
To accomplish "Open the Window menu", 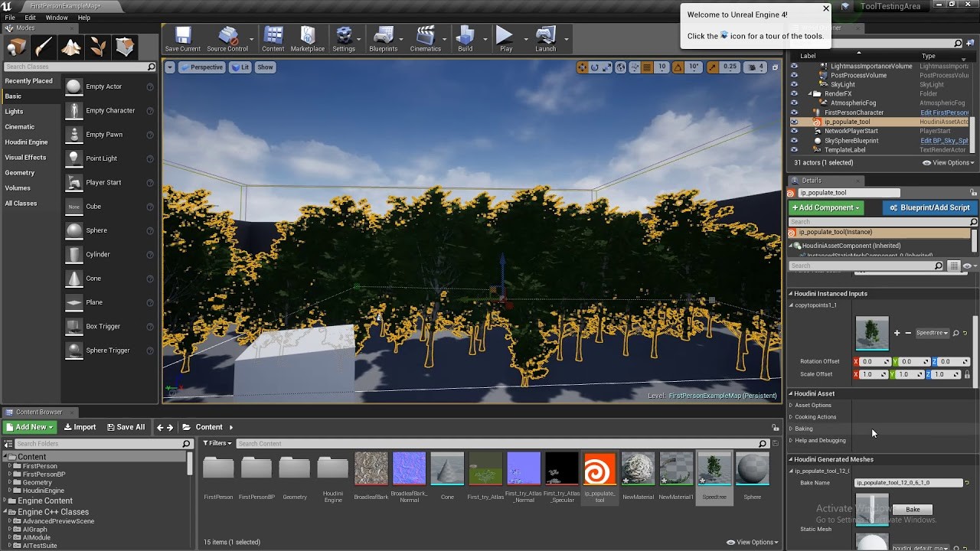I will coord(57,17).
